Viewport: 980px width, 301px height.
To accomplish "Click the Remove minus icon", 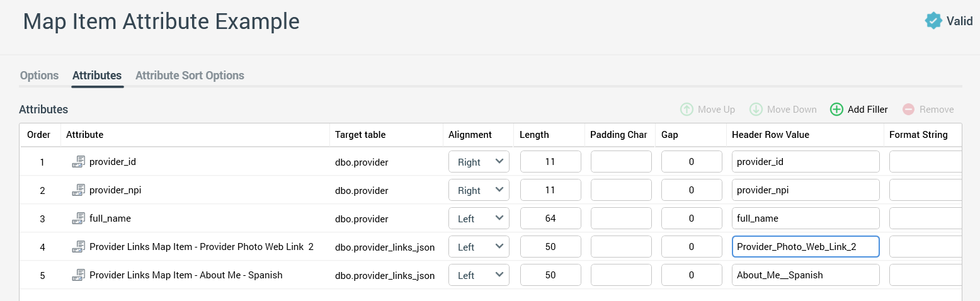I will point(908,110).
